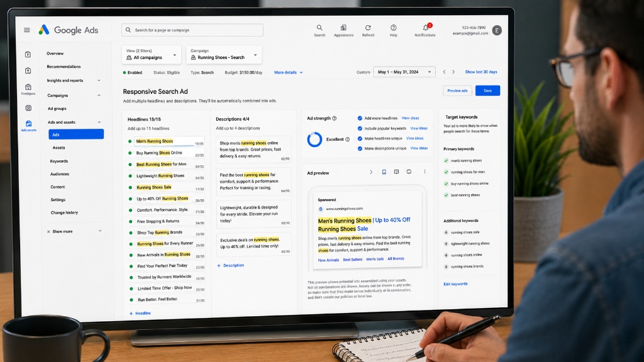Click the Ad strength Excellent progress ring

314,140
